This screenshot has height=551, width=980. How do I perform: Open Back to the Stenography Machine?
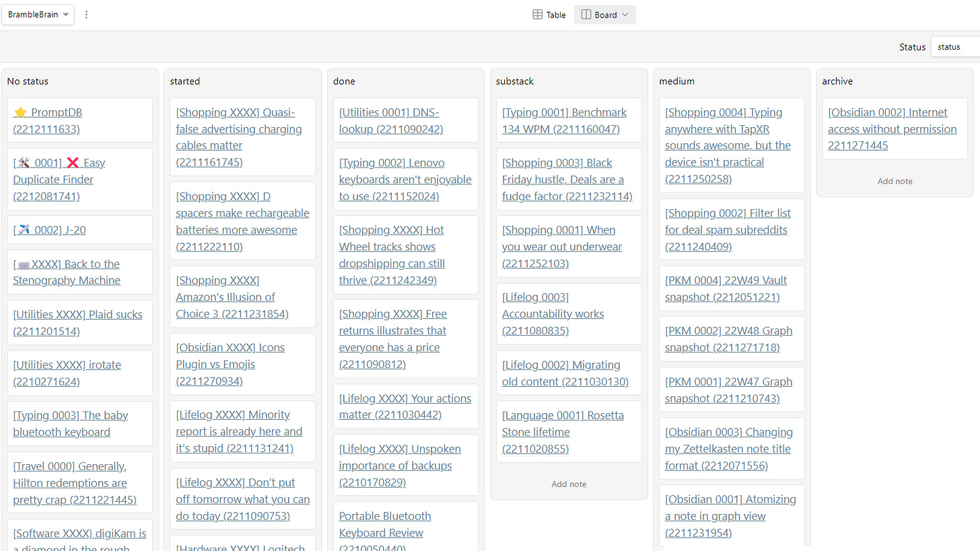coord(80,272)
